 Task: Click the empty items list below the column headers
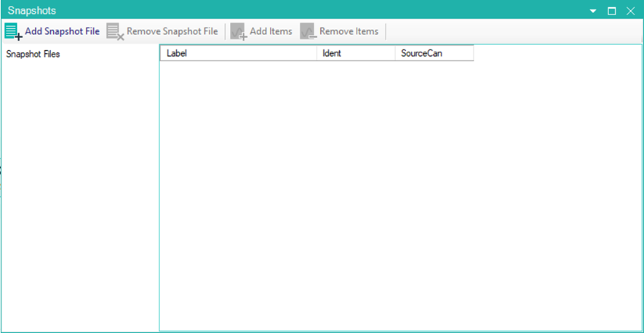pyautogui.click(x=399, y=196)
